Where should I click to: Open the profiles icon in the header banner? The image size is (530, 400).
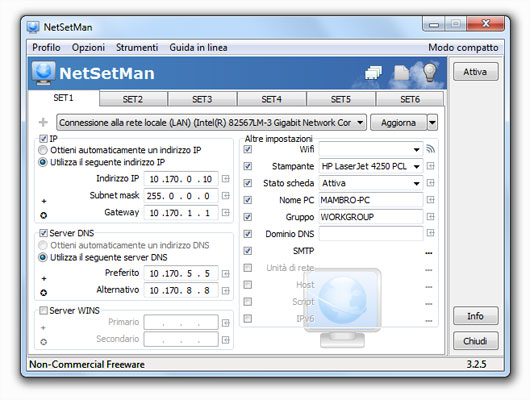tap(373, 73)
